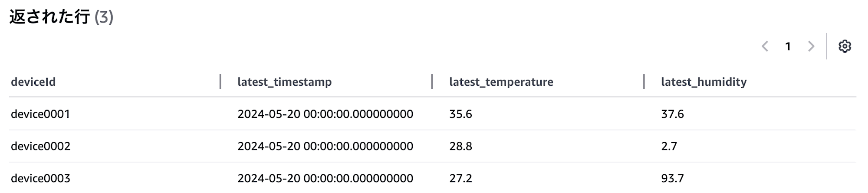Click the divider between latest_timestamp and latest_temperature
Viewport: 868px width, 193px height.
click(x=432, y=82)
